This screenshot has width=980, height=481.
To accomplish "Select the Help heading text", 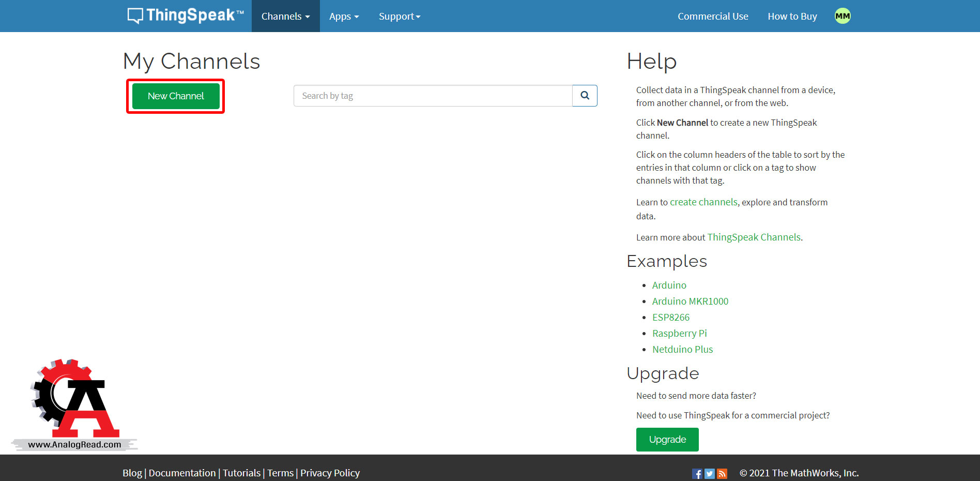I will coord(652,62).
